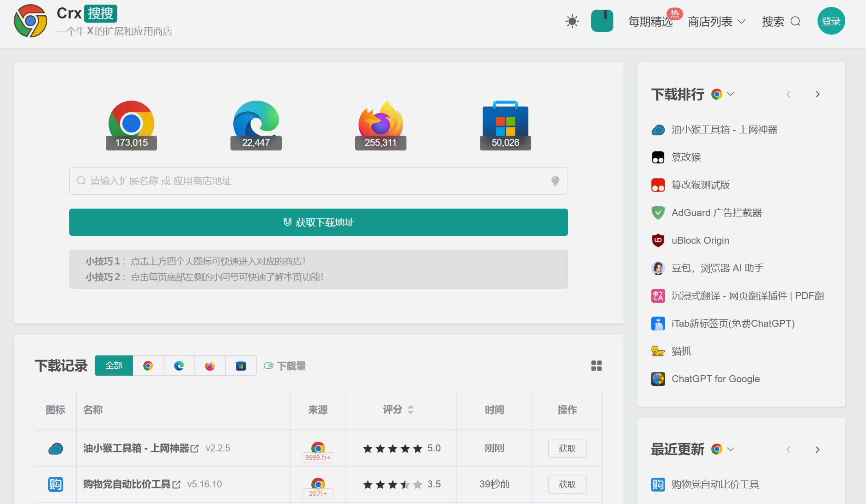The width and height of the screenshot is (866, 504).
Task: Open the teal theme color swatch
Action: click(x=602, y=21)
